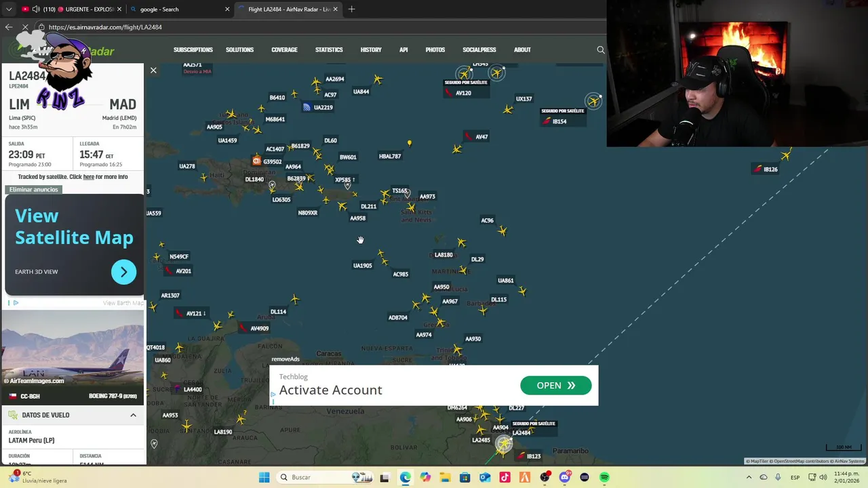This screenshot has width=868, height=488.
Task: Open the SOLUTIONS menu
Action: (239, 49)
